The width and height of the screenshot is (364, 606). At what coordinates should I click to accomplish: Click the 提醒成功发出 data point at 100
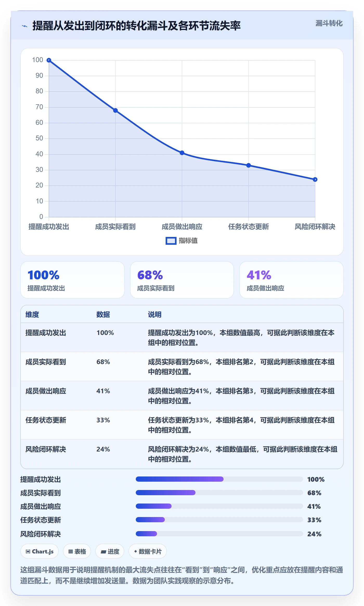[49, 60]
